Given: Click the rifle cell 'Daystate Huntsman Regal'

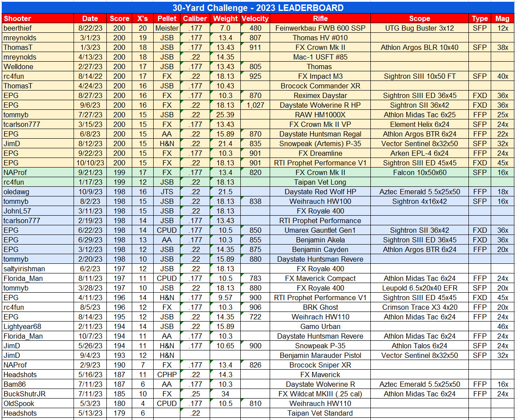Looking at the screenshot, I should click(320, 134).
